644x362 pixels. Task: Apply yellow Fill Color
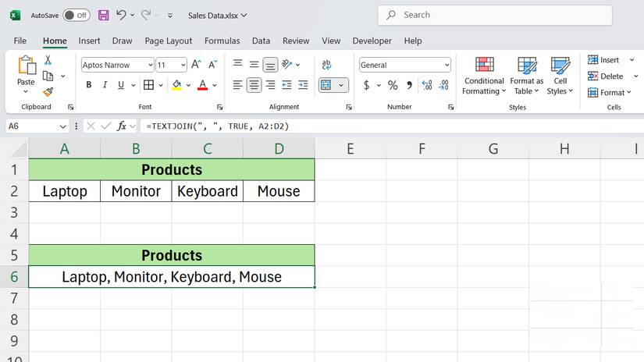(176, 85)
